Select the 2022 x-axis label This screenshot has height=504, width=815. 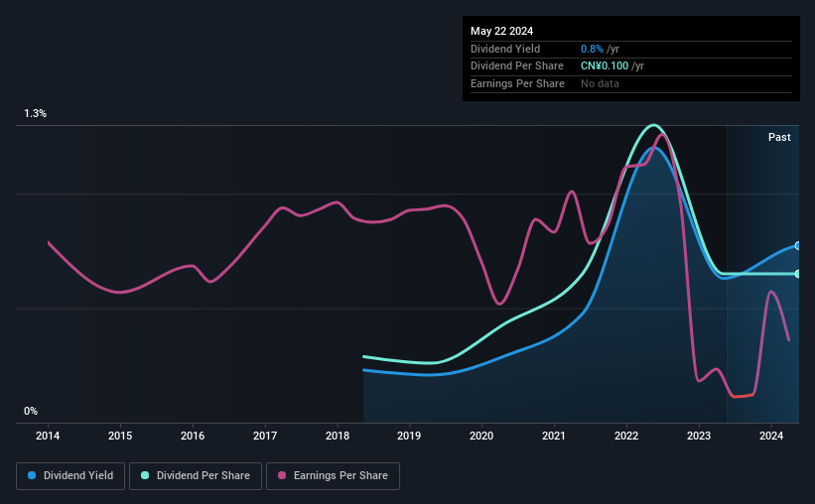tap(626, 436)
